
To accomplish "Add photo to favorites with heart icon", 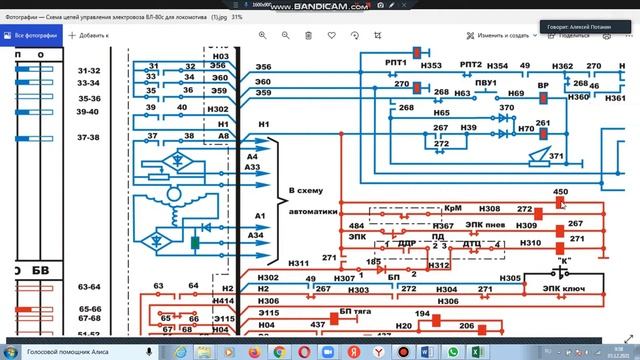I will 331,36.
